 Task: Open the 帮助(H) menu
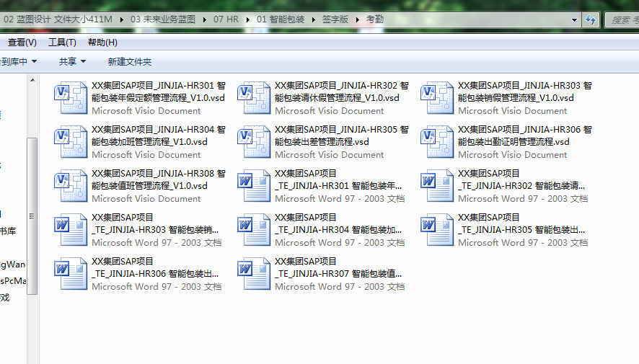pyautogui.click(x=102, y=43)
